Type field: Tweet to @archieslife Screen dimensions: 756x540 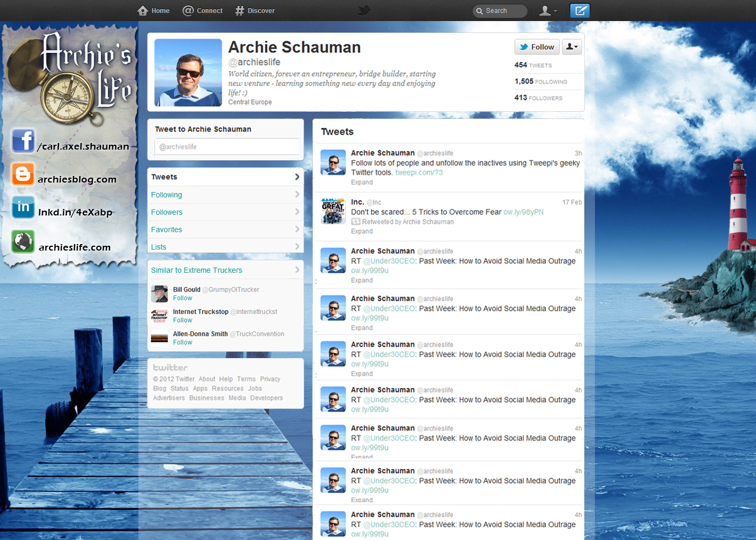pyautogui.click(x=227, y=147)
